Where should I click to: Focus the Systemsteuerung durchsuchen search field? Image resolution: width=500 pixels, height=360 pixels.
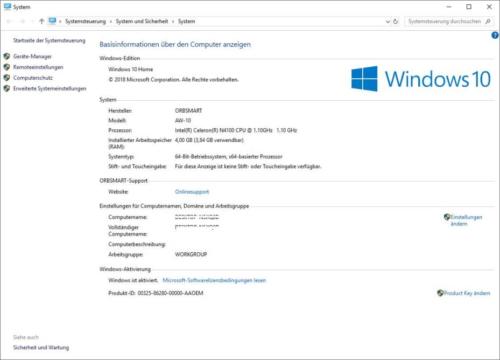coord(444,21)
